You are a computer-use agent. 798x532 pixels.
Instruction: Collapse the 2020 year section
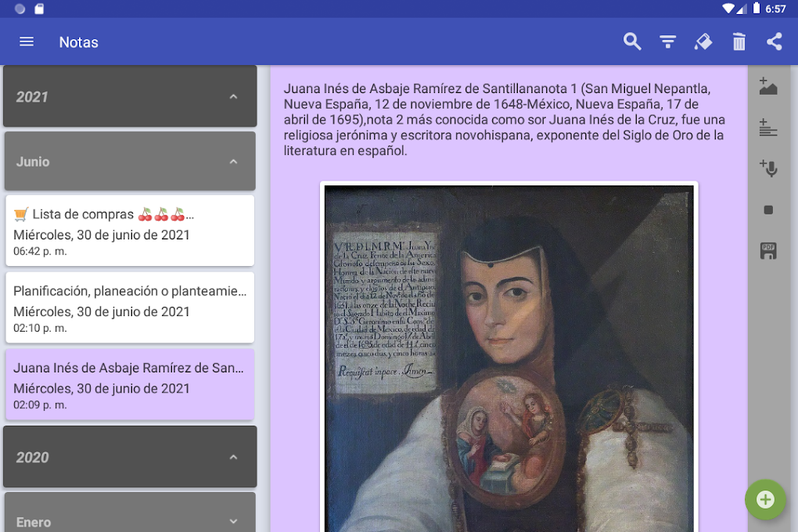tap(131, 457)
